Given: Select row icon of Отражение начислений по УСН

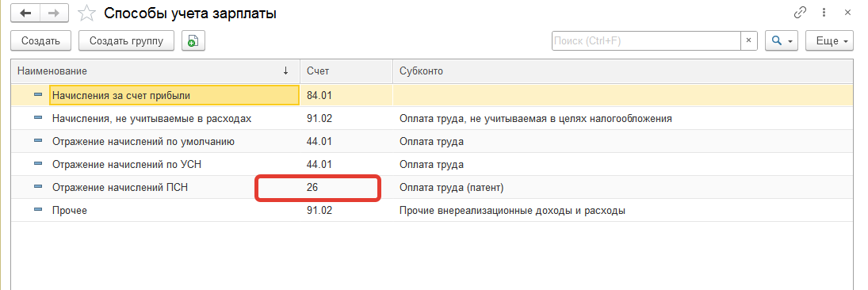Looking at the screenshot, I should click(38, 164).
